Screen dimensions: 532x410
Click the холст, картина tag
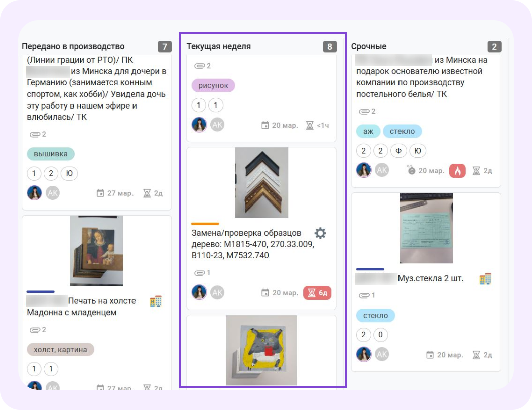60,350
